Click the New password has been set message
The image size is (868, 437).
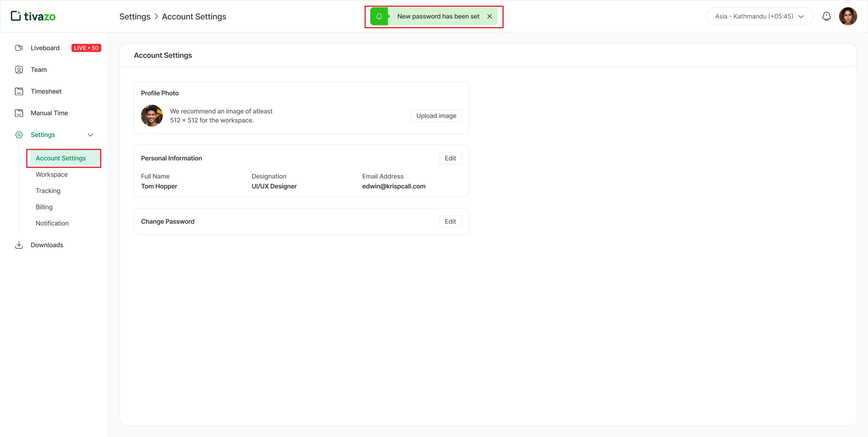pyautogui.click(x=438, y=16)
